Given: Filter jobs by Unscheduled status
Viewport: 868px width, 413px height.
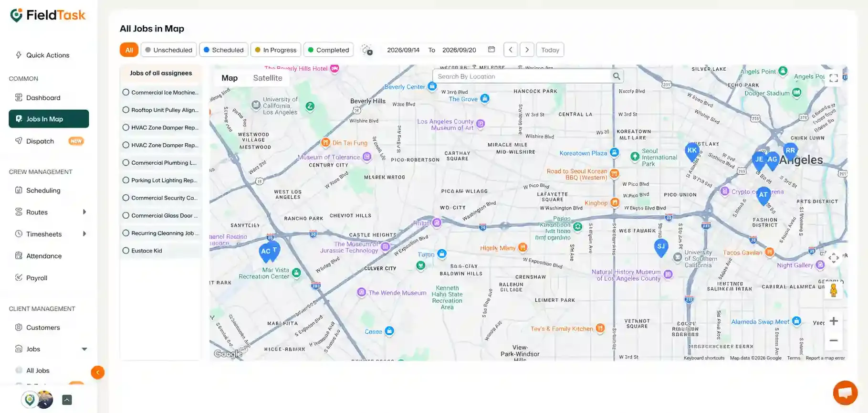Looking at the screenshot, I should pyautogui.click(x=168, y=50).
